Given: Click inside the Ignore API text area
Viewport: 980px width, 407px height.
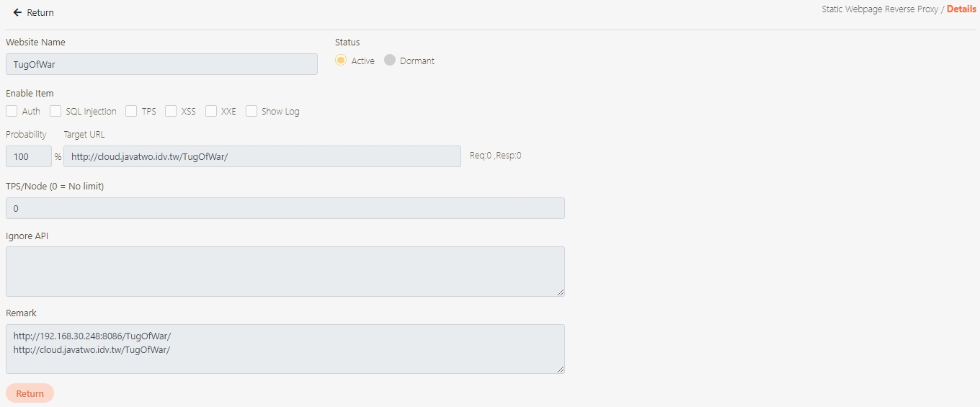Looking at the screenshot, I should [285, 271].
